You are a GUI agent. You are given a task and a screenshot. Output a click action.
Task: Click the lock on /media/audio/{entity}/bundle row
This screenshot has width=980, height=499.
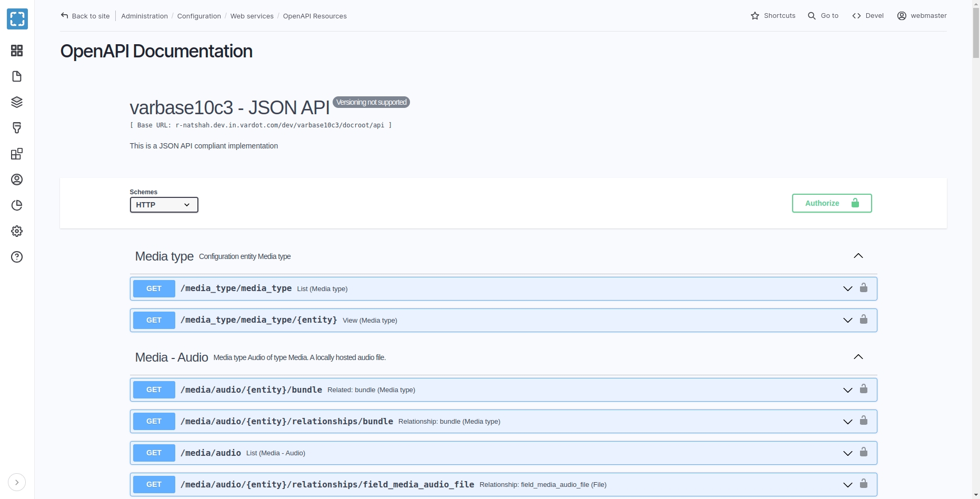(x=864, y=389)
